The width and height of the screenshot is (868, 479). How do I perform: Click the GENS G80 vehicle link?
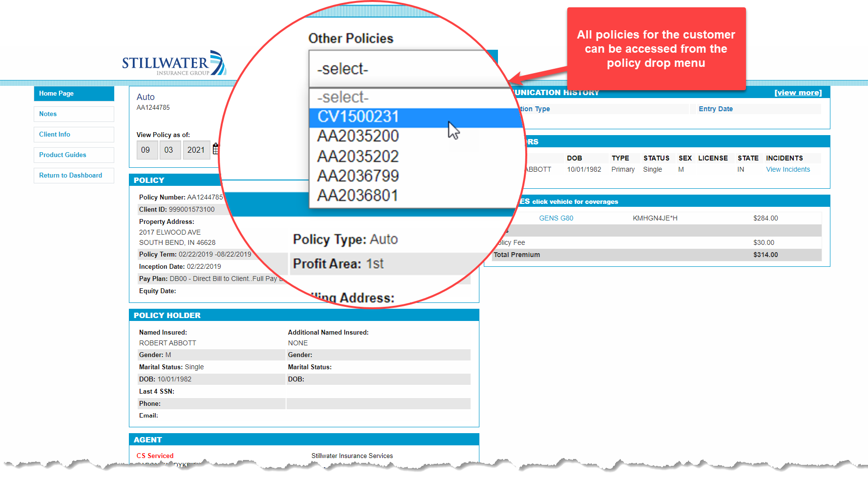(556, 218)
